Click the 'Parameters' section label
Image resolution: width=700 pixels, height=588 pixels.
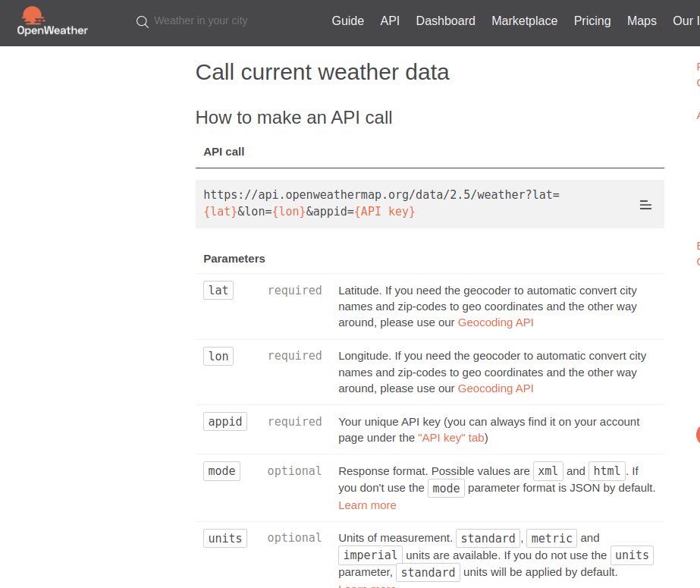234,259
